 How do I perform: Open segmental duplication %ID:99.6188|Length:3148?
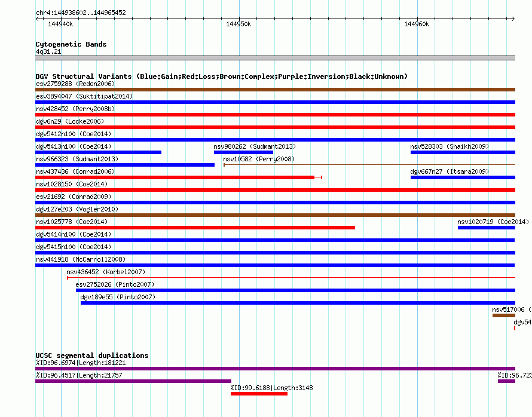point(271,388)
